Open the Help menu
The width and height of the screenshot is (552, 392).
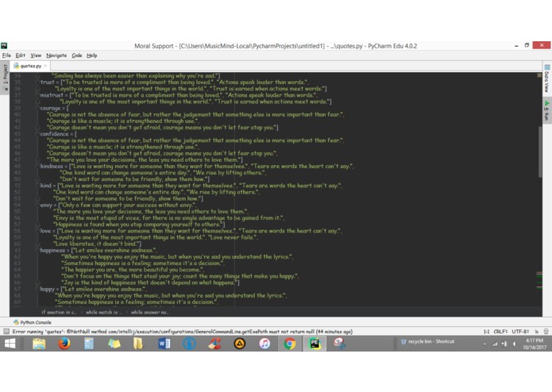tap(92, 56)
